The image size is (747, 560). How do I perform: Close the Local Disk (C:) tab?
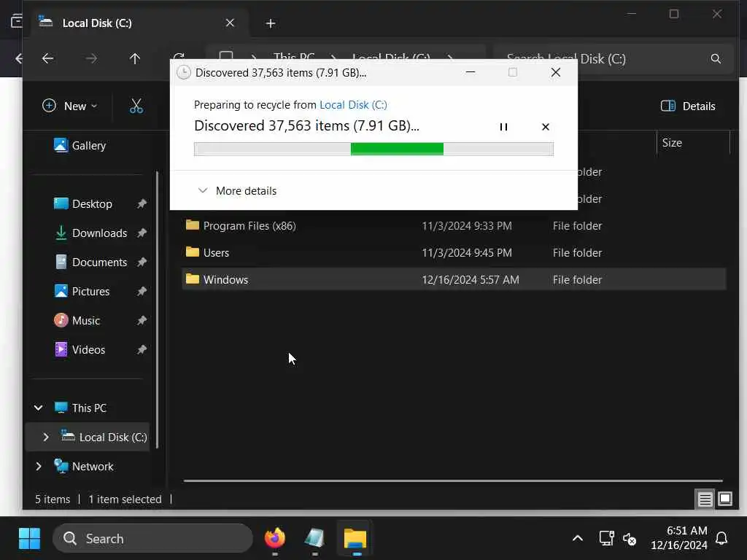coord(230,23)
